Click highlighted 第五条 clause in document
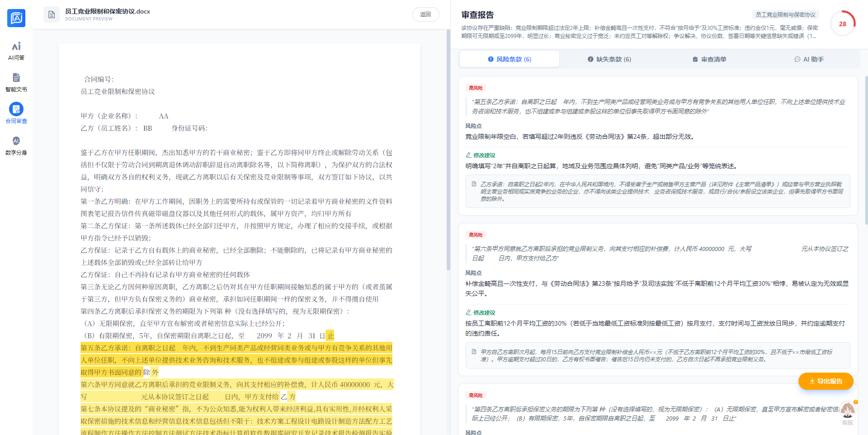 pyautogui.click(x=236, y=360)
